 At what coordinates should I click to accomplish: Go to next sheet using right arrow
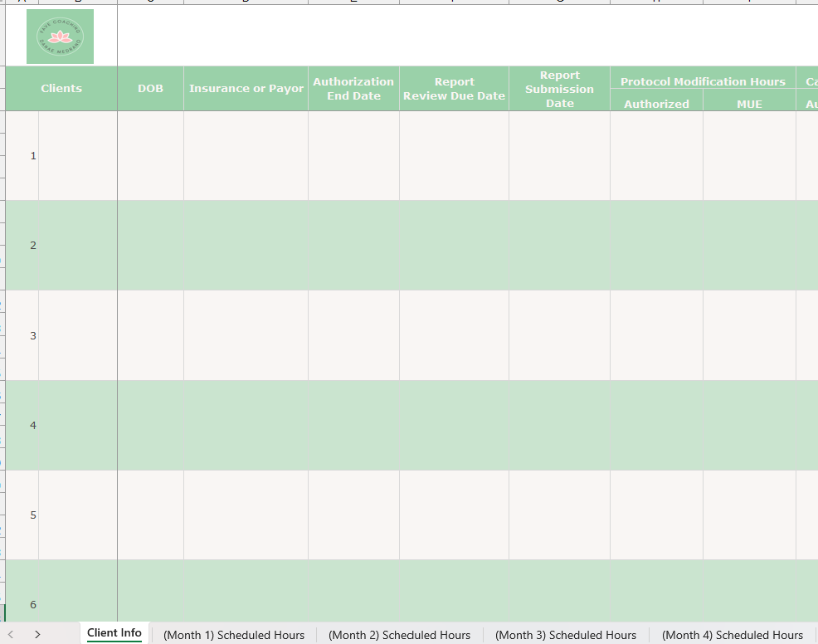click(x=37, y=635)
